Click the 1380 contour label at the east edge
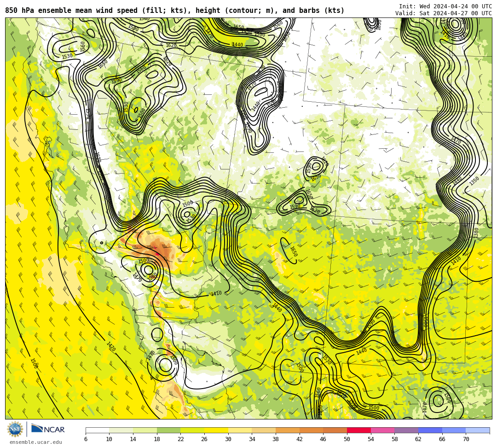Screen dimensions: 497x448 coord(476,233)
